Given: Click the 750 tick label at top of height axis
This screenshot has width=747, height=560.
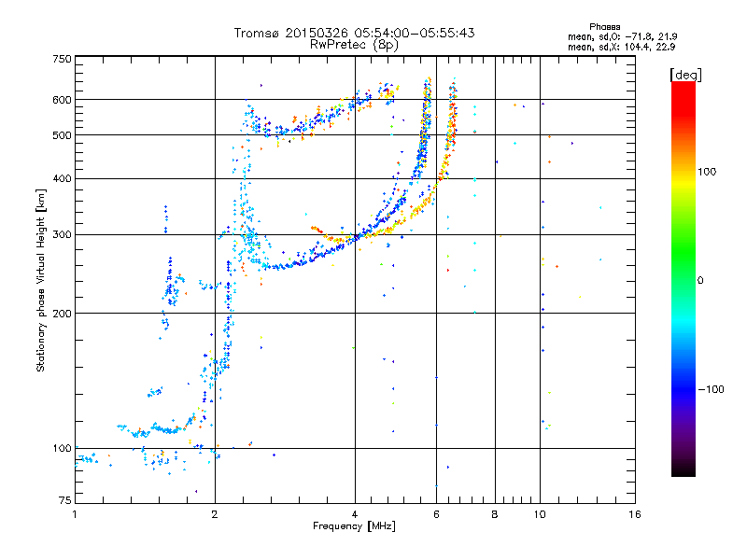Looking at the screenshot, I should [x=62, y=59].
